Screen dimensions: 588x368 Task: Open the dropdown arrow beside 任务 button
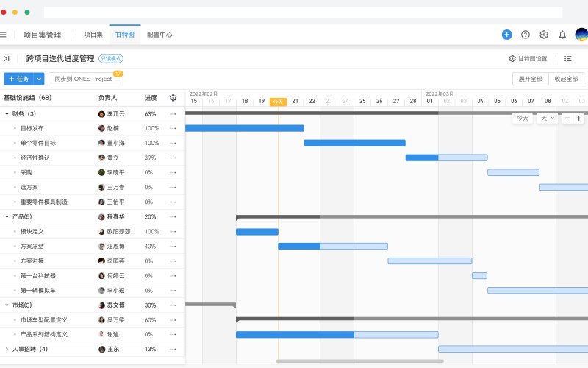39,79
